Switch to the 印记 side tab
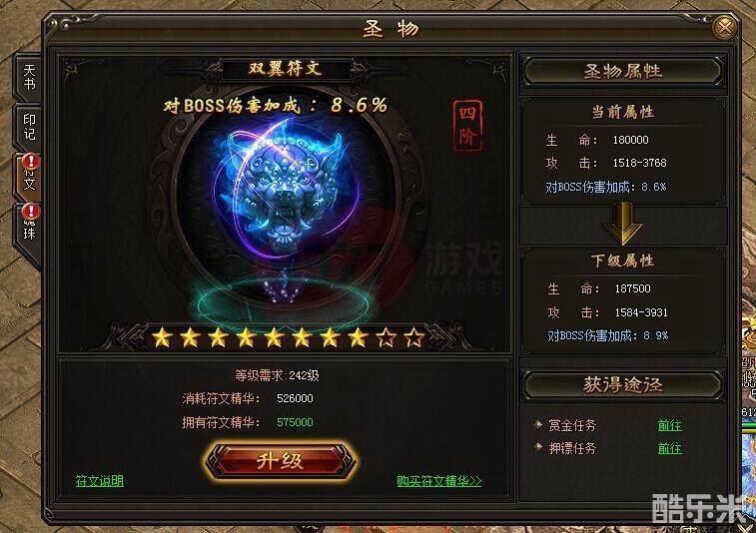The height and width of the screenshot is (533, 756). point(28,127)
